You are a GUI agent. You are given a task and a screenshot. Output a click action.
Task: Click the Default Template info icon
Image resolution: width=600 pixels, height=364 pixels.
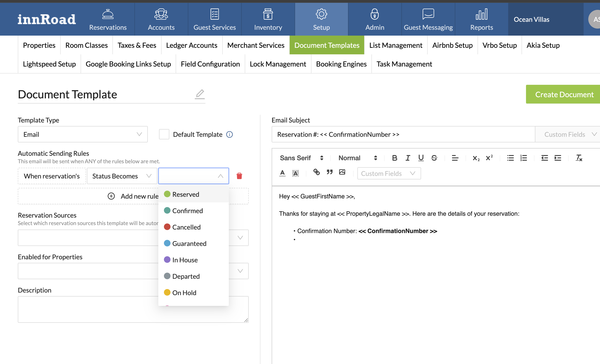coord(229,134)
